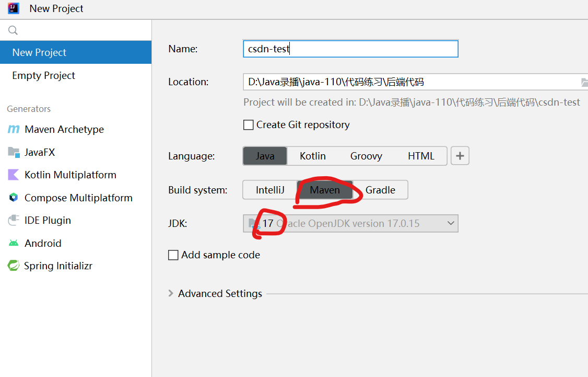The image size is (588, 377).
Task: Click into the project Name field
Action: (x=350, y=49)
